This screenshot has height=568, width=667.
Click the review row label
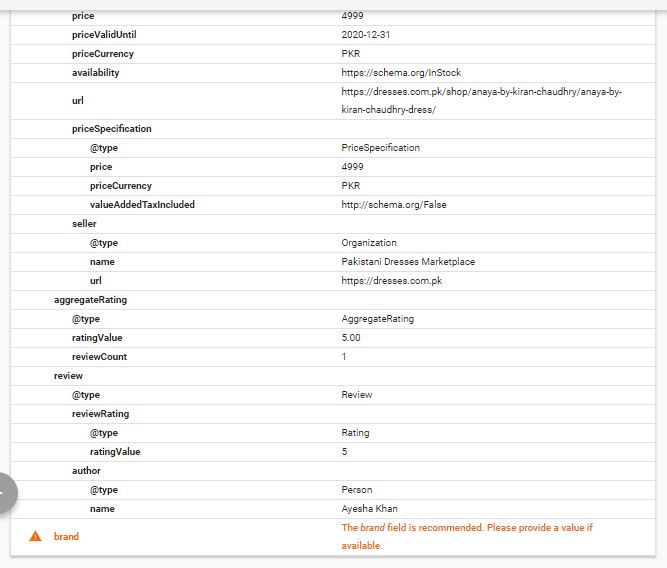click(68, 376)
